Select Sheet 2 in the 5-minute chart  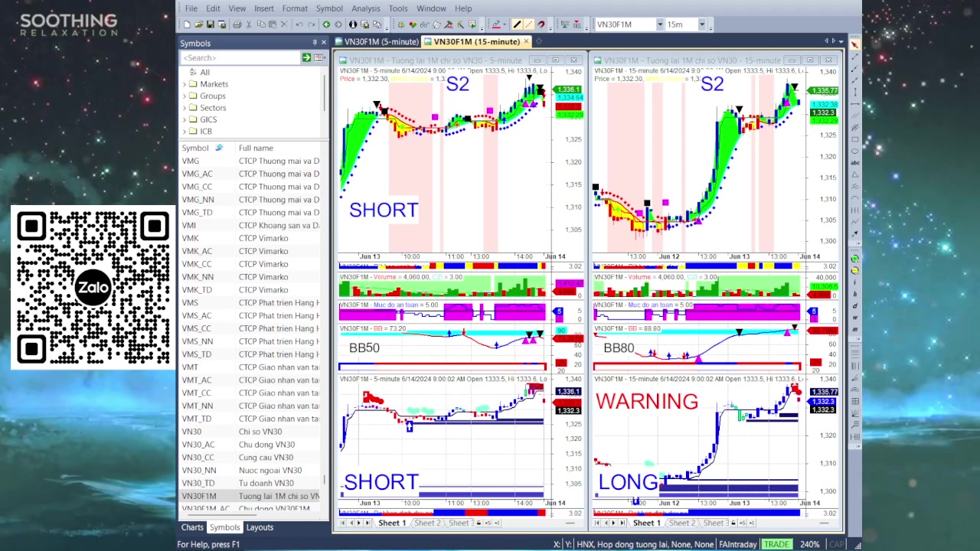click(427, 523)
